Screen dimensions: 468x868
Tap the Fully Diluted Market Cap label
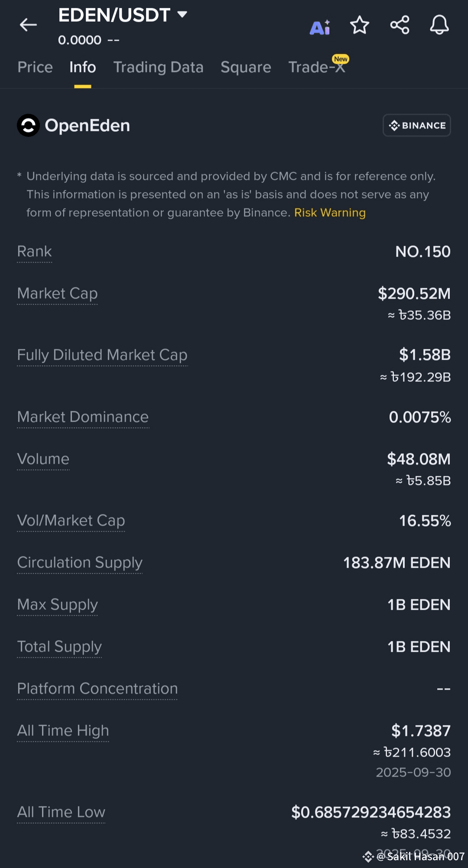point(102,355)
